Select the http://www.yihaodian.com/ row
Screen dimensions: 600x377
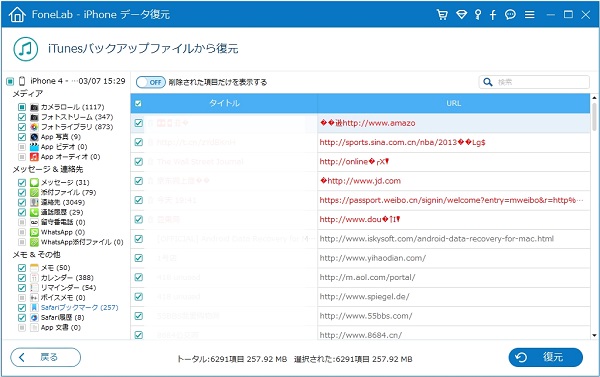360,258
